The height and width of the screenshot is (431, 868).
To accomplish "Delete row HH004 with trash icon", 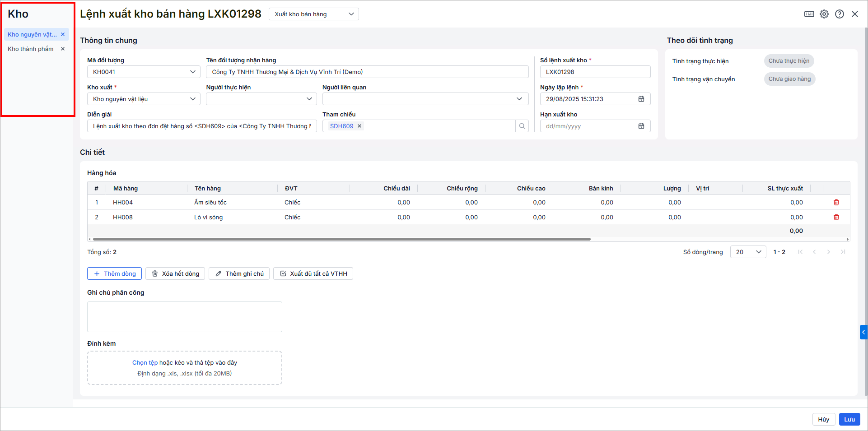I will pos(836,202).
